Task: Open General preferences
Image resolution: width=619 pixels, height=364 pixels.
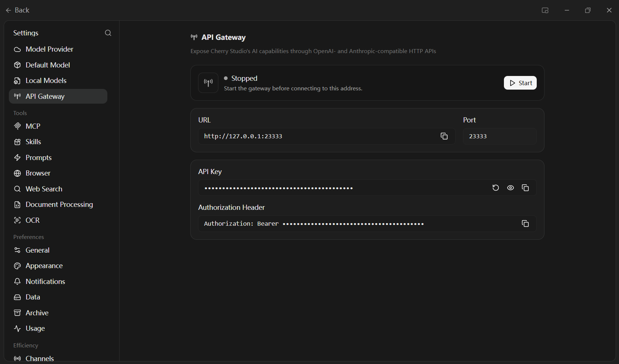Action: click(x=58, y=250)
